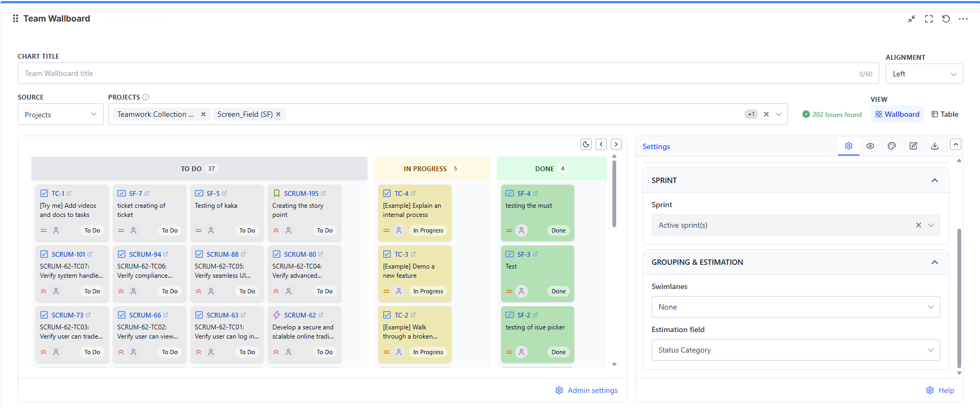Open the more options ellipsis menu
This screenshot has width=980, height=408.
[963, 19]
